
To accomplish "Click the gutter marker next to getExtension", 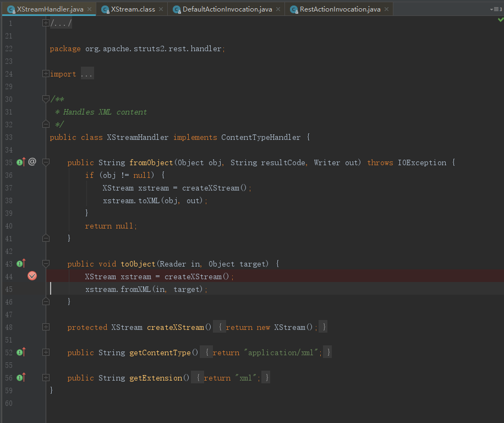I will [x=21, y=377].
